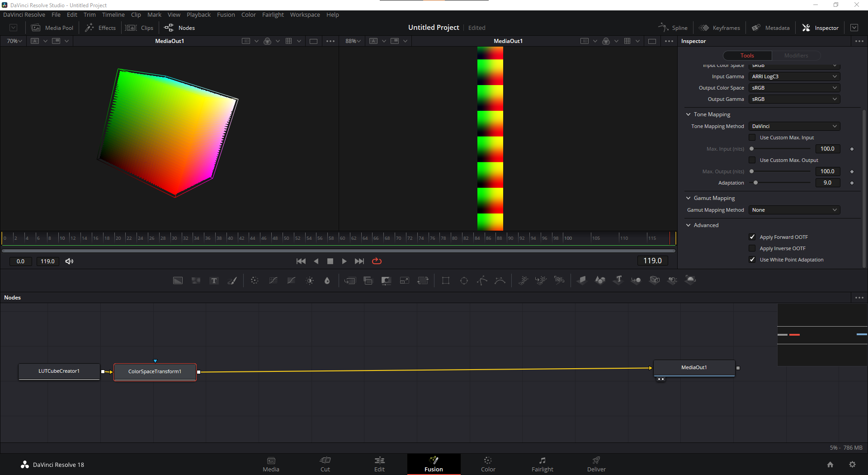Open Input Gamma dropdown

click(794, 76)
